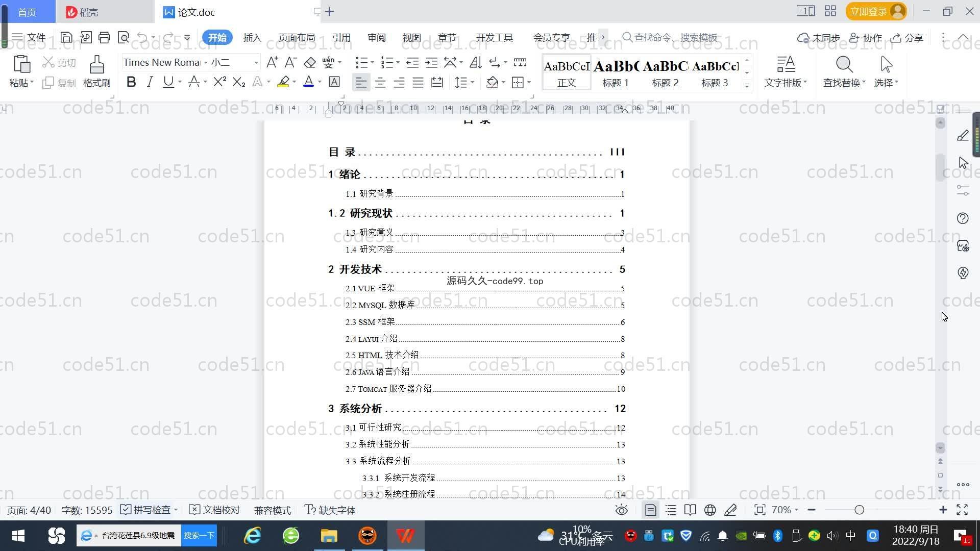Open help icon in right sidebar
980x551 pixels.
(963, 218)
